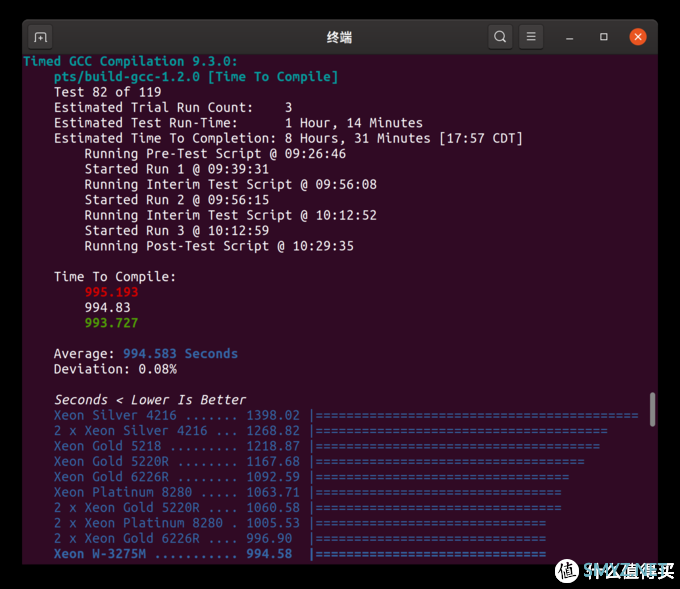Click the white value 994.83
The width and height of the screenshot is (680, 589).
click(108, 308)
